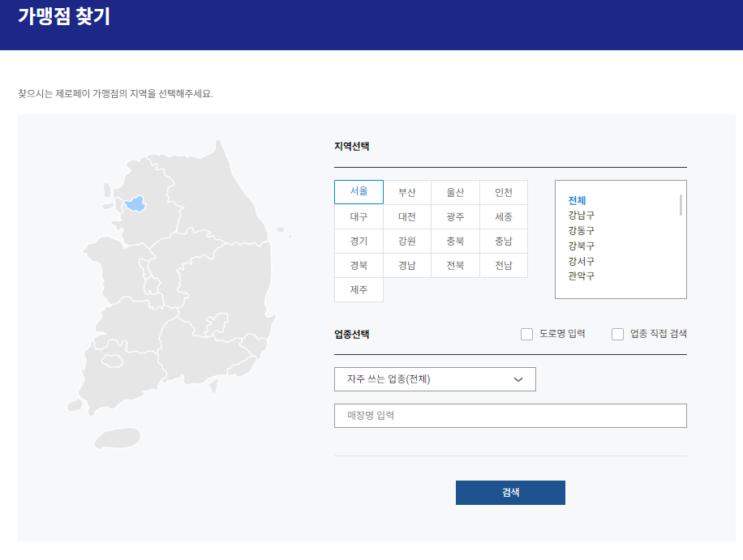Click the district list scrollbar thumb
Image resolution: width=743 pixels, height=560 pixels.
point(681,205)
